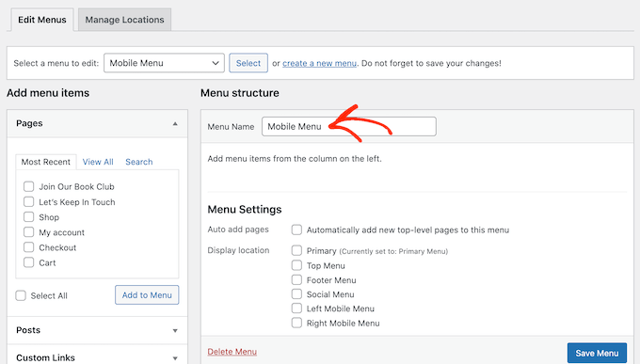
Task: Open the Manage Locations tab
Action: [x=124, y=20]
